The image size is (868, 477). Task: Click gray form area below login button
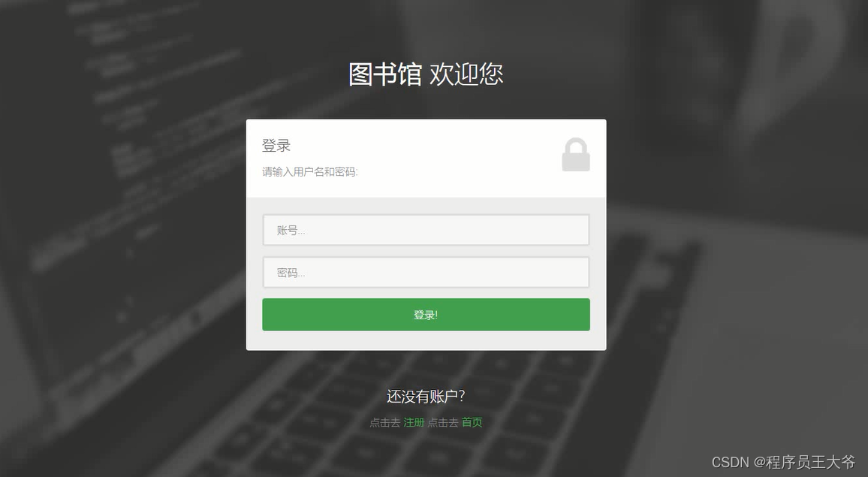426,340
